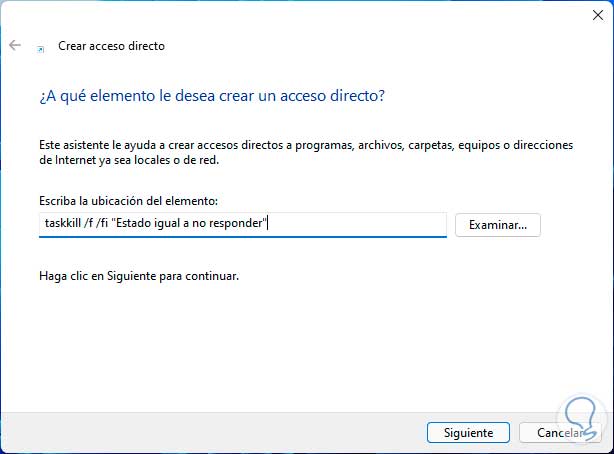Click the "Haga clic en Siguiente para continuar" text
Image resolution: width=614 pixels, height=454 pixels.
click(x=139, y=275)
